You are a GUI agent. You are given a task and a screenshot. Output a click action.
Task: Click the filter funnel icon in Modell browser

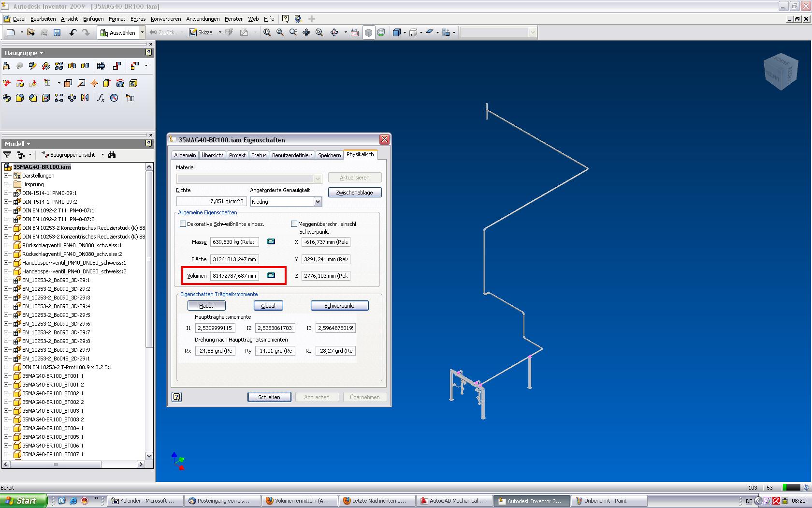(7, 155)
